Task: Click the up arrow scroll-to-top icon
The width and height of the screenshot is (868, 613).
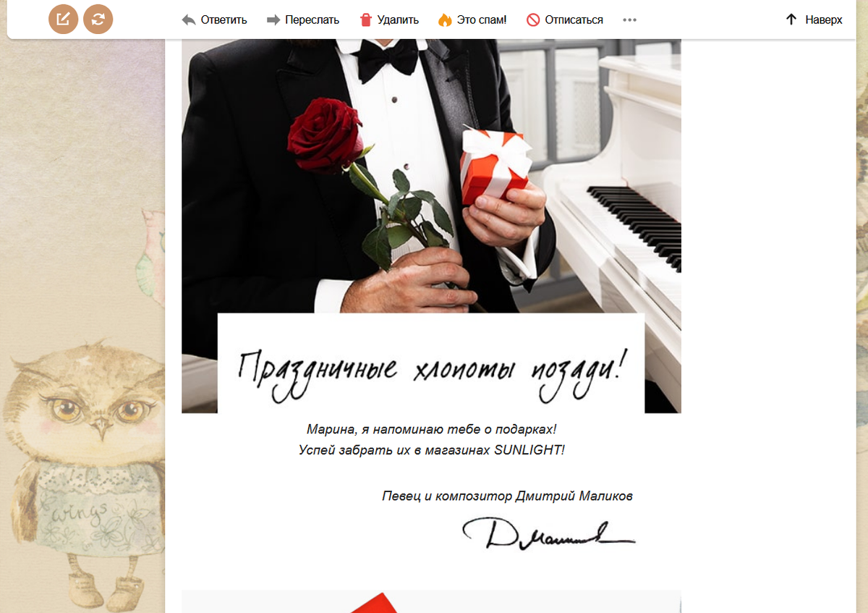Action: tap(791, 20)
